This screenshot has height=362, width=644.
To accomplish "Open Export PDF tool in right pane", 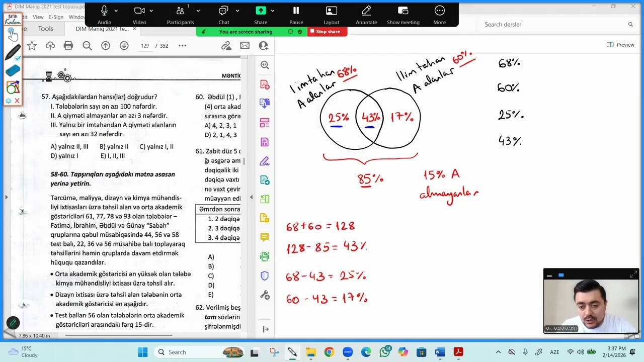I will [x=265, y=104].
